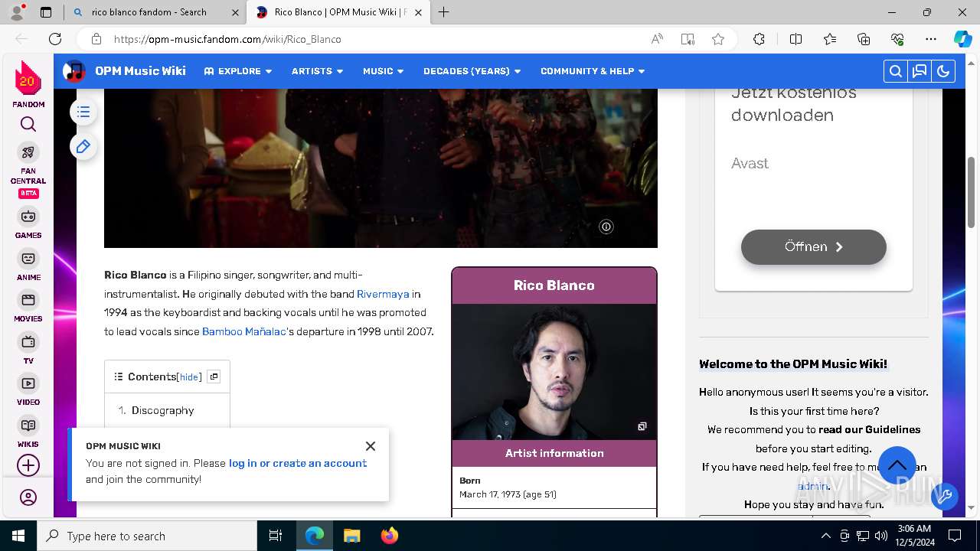Toggle dark theme moon icon

pos(943,71)
